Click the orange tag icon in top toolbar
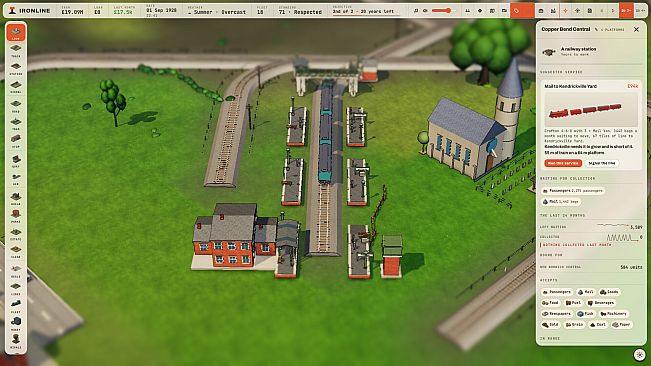Image resolution: width=651 pixels, height=366 pixels. click(516, 11)
